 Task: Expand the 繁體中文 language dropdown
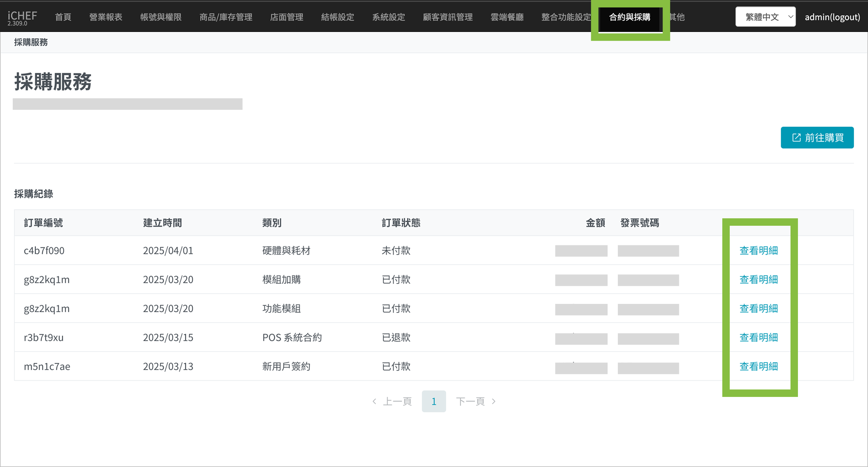tap(765, 17)
